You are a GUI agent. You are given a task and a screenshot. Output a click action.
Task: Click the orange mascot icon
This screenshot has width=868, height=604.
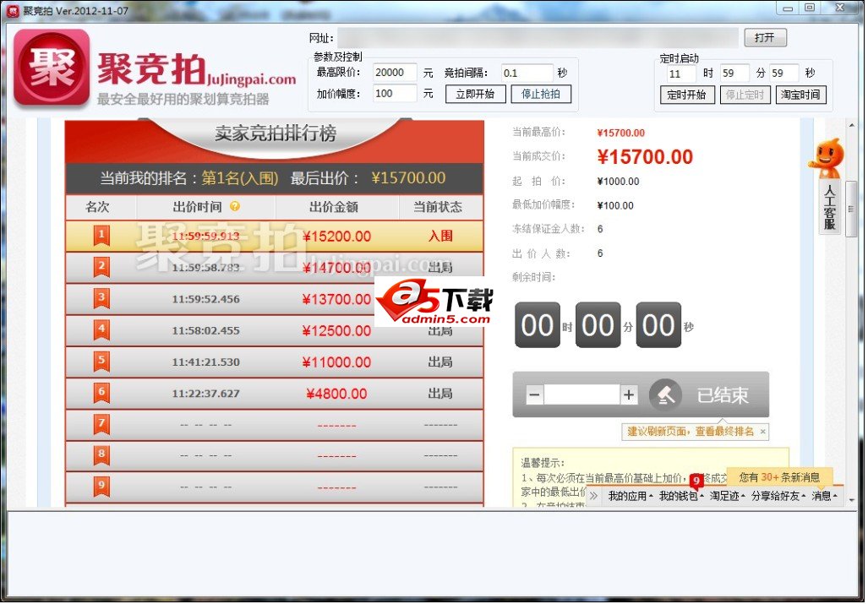(828, 158)
